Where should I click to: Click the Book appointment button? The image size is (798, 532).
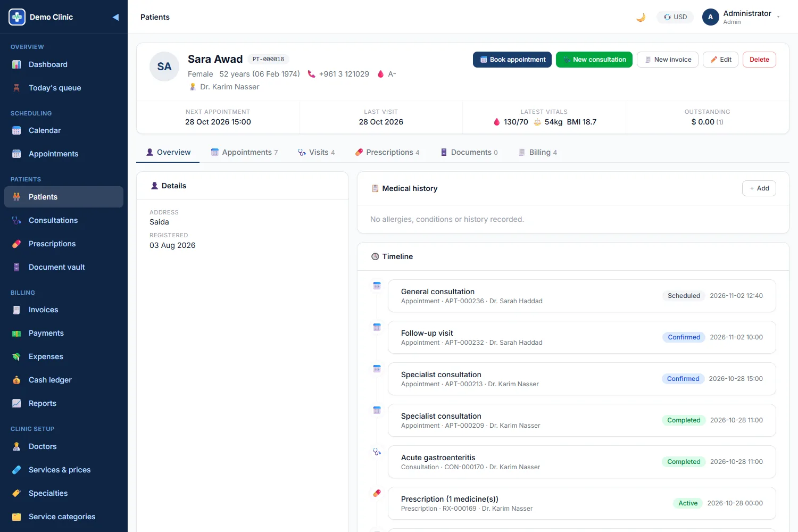(x=512, y=60)
